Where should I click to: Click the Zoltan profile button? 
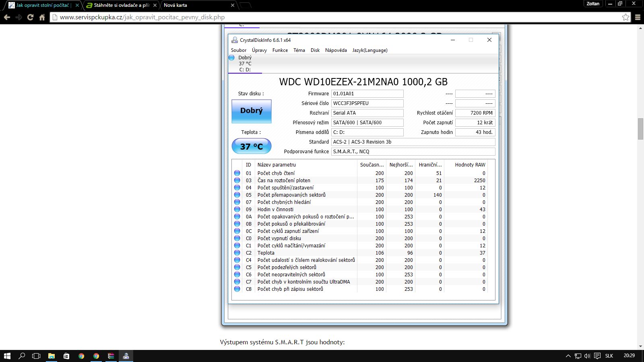(x=592, y=4)
